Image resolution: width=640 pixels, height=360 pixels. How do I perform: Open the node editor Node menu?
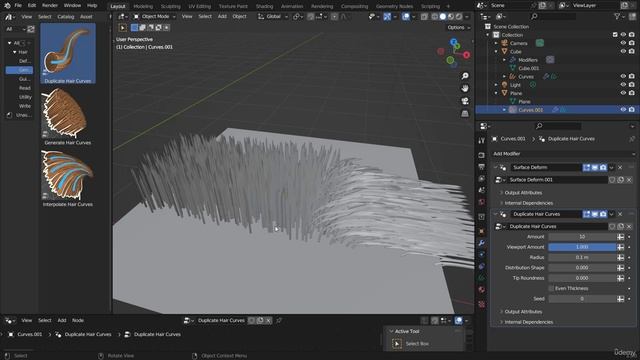point(78,320)
